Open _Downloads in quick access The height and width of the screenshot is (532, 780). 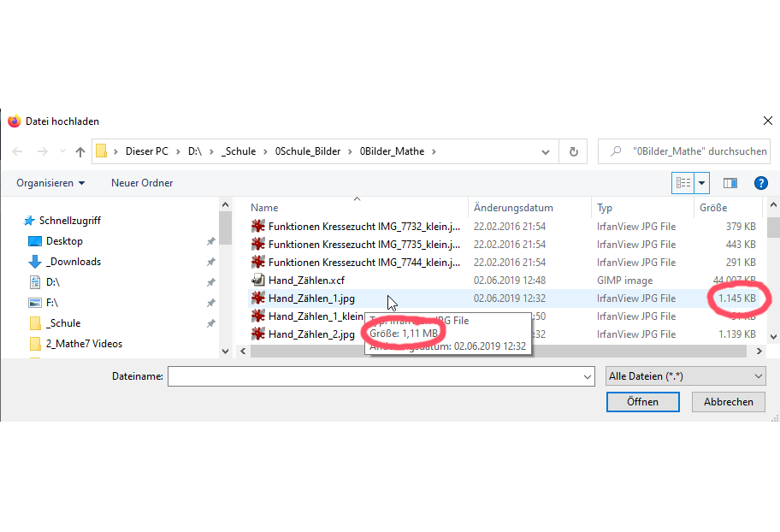click(x=73, y=262)
